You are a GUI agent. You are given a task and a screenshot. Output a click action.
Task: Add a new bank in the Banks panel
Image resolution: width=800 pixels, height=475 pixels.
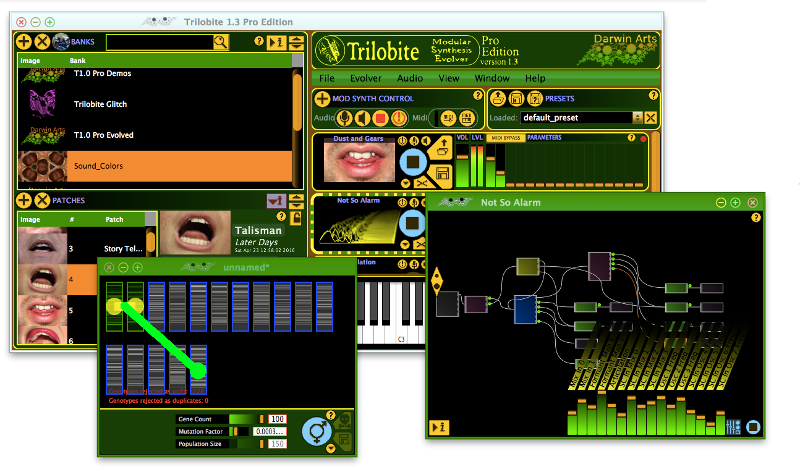23,42
